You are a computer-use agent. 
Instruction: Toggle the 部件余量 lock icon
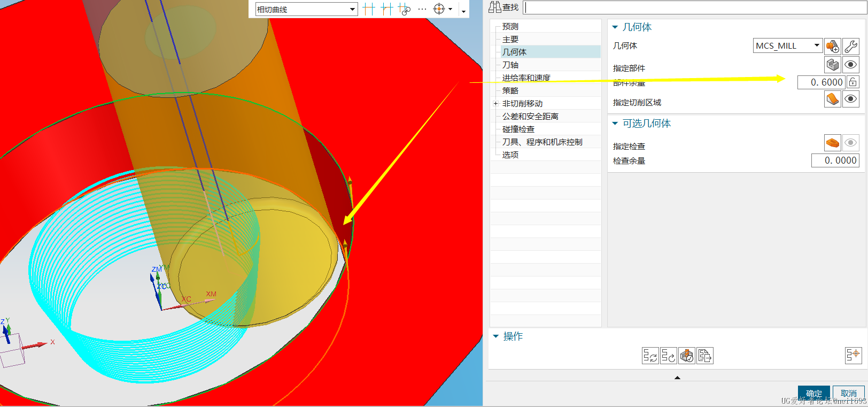coord(853,82)
